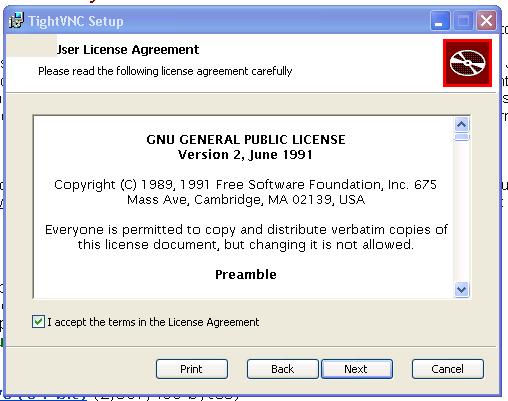
Task: Click the 'I accept the terms' label text
Action: point(153,322)
